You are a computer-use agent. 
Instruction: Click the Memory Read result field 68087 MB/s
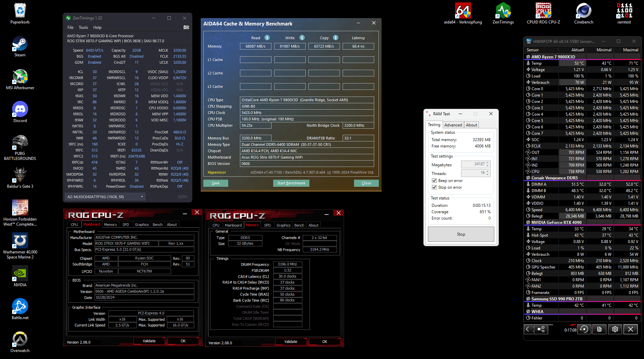pyautogui.click(x=256, y=46)
